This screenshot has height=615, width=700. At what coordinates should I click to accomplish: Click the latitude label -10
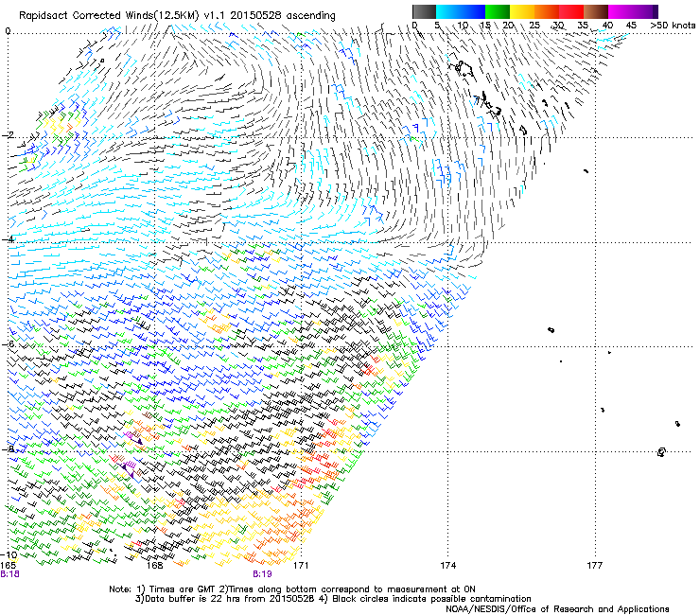tap(9, 555)
